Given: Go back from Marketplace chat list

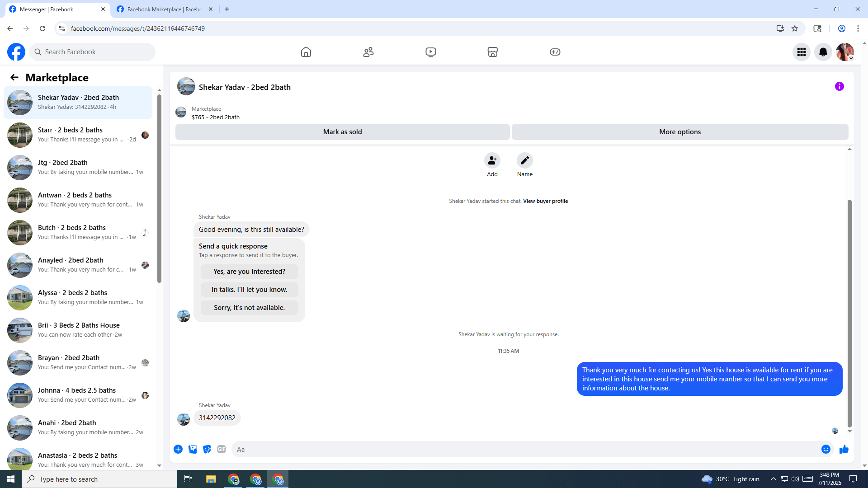Looking at the screenshot, I should pos(14,78).
